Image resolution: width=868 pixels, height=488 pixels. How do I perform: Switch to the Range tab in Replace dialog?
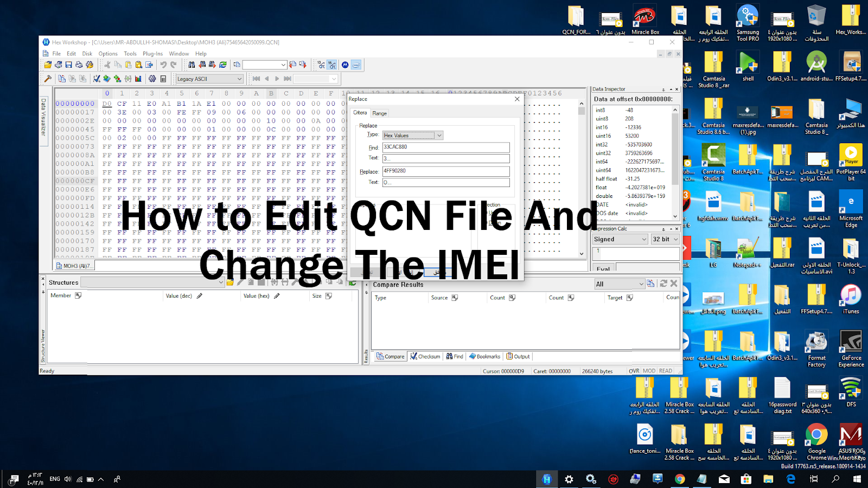[380, 113]
